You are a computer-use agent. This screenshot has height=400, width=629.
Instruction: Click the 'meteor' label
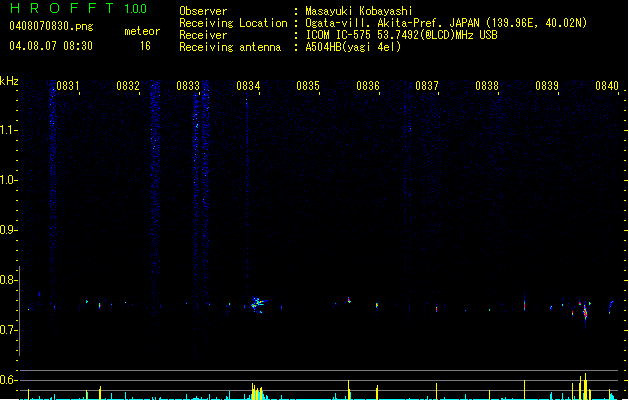[142, 31]
